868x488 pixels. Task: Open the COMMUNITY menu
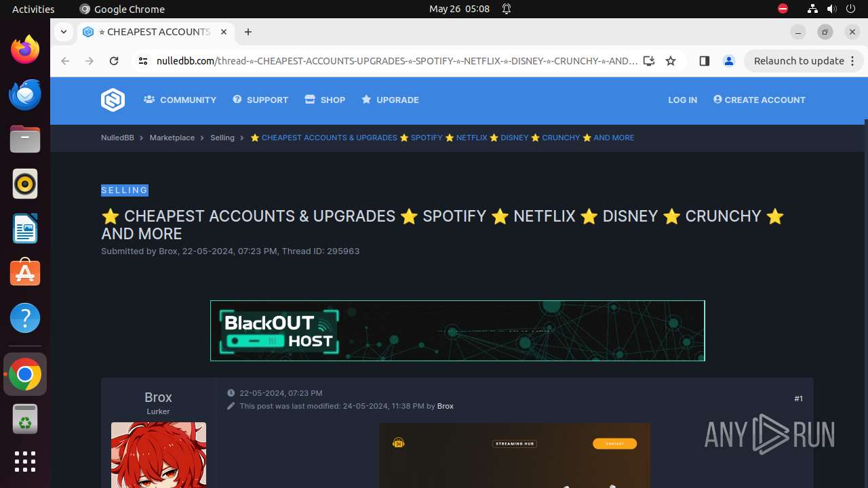pyautogui.click(x=180, y=100)
